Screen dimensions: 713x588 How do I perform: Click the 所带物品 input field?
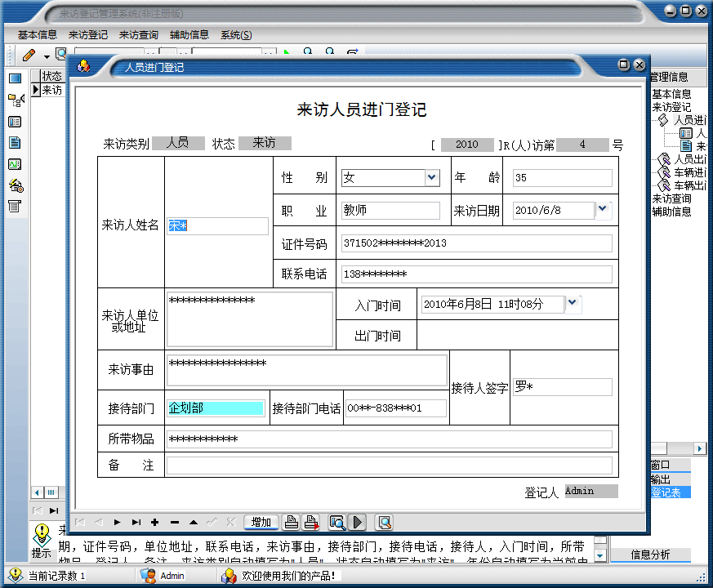[390, 439]
